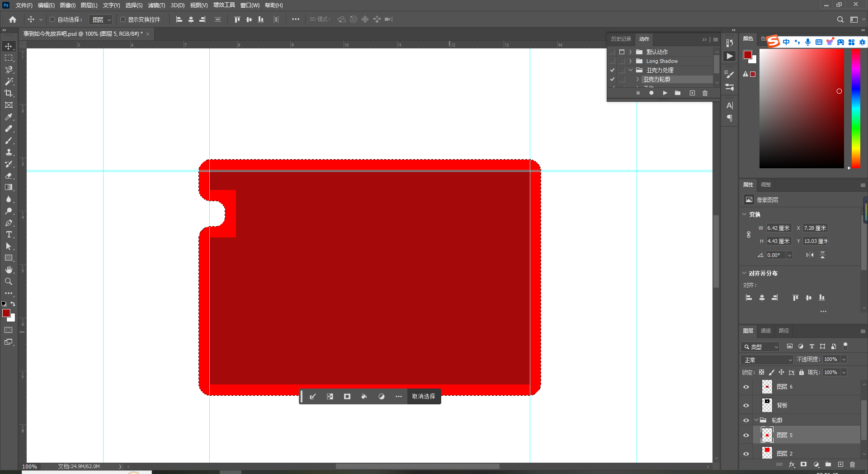Image resolution: width=868 pixels, height=474 pixels.
Task: Select the Eraser tool
Action: point(9,175)
